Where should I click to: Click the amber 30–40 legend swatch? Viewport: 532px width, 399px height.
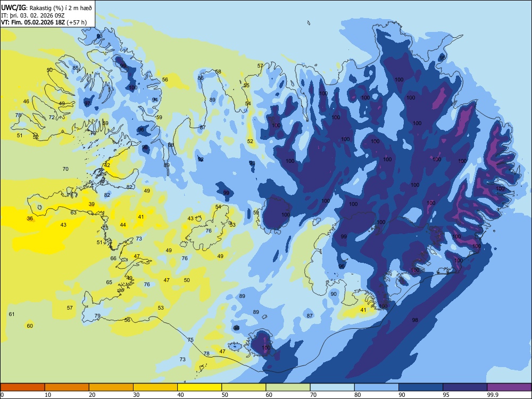[155, 387]
